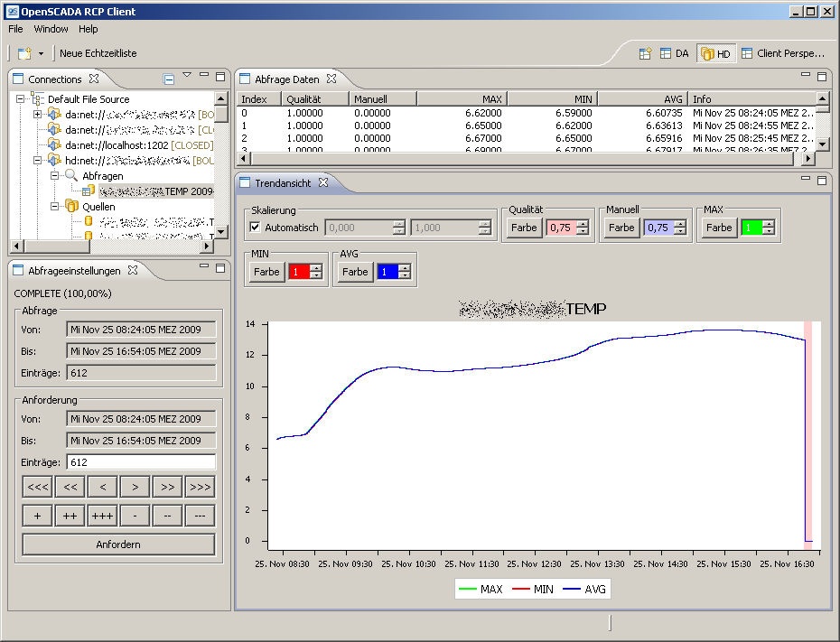Click the Open Perspective icon
The width and height of the screenshot is (840, 642).
645,54
